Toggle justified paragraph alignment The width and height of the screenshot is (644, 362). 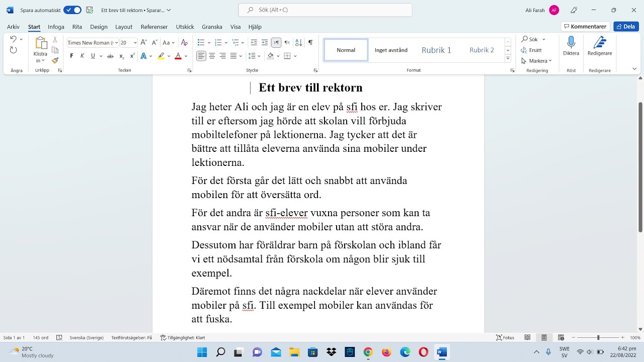[233, 56]
